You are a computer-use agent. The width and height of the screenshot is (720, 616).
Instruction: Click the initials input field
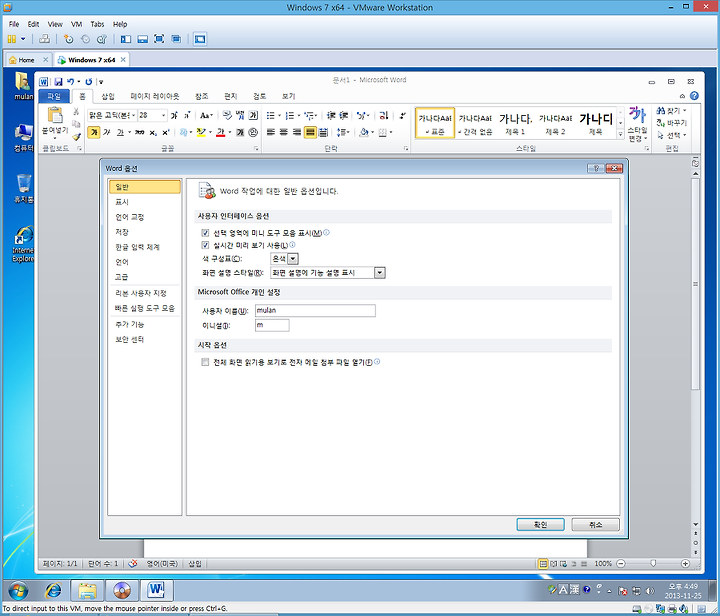[x=272, y=325]
